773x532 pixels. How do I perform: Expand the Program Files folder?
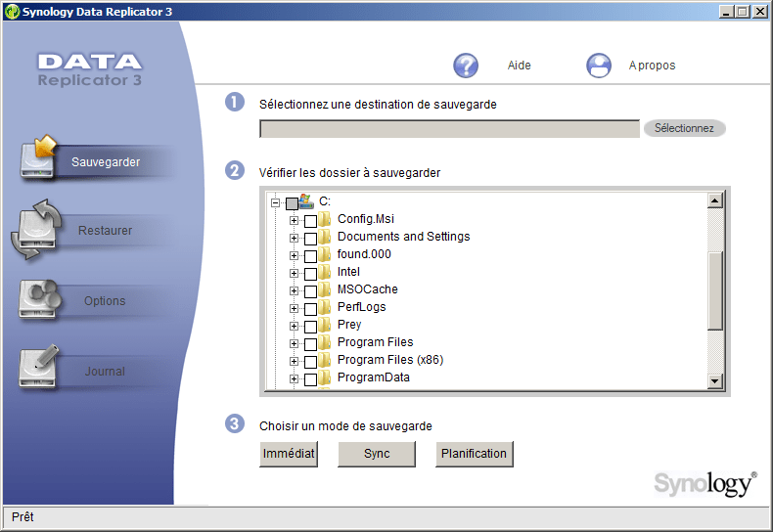294,343
